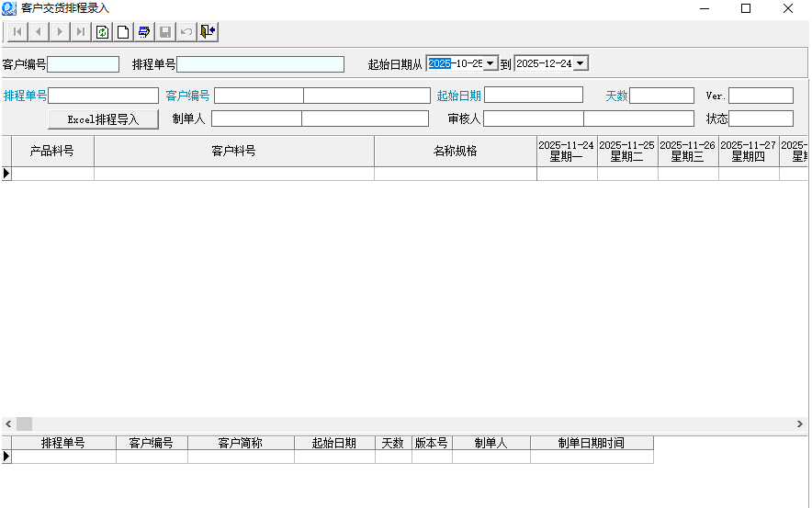Viewport: 812px width, 508px height.
Task: Go to the next record arrow
Action: click(x=60, y=32)
